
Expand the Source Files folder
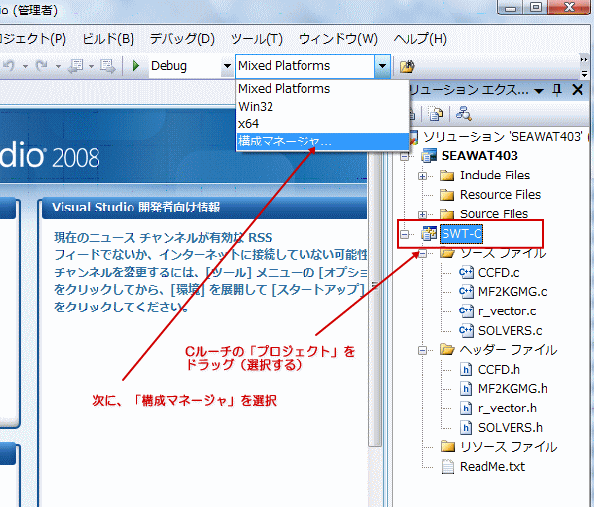422,215
